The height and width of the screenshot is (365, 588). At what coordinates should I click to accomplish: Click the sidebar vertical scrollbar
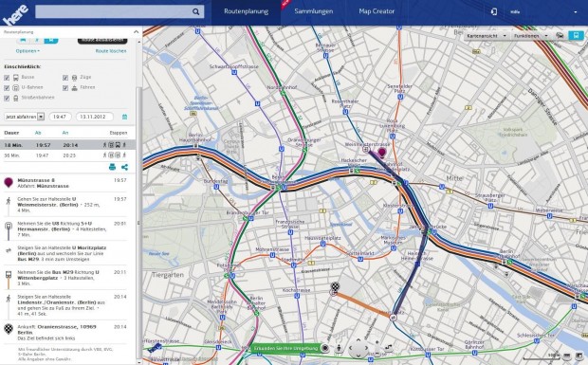click(139, 223)
